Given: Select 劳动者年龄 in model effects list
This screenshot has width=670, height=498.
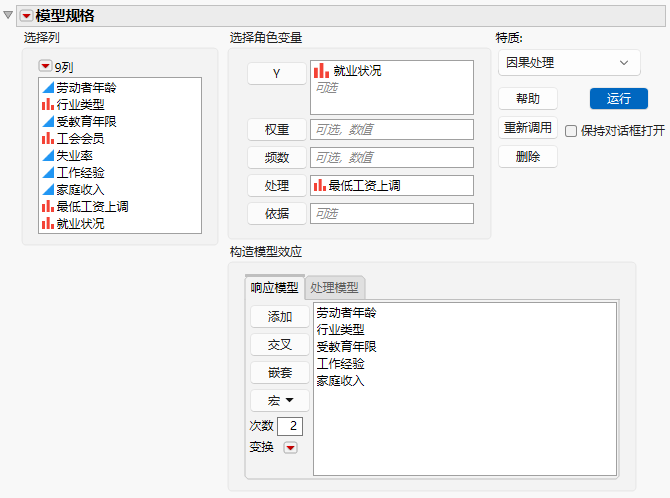Looking at the screenshot, I should (347, 312).
